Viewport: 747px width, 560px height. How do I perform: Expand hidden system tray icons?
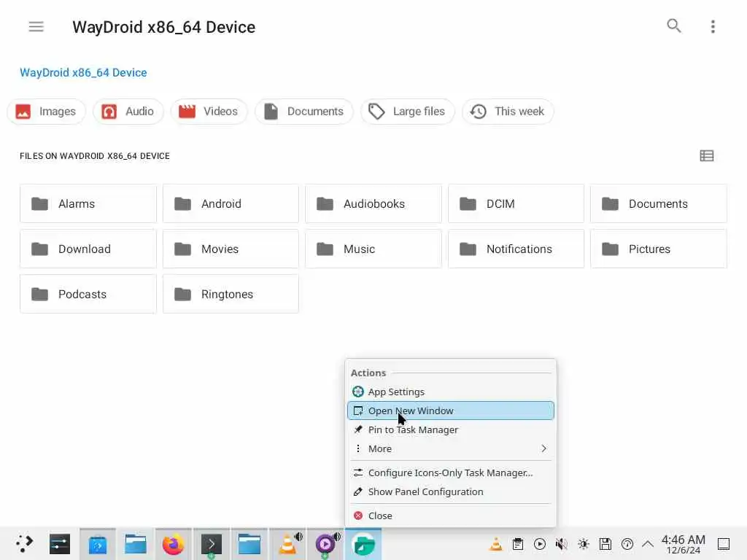[x=648, y=544]
